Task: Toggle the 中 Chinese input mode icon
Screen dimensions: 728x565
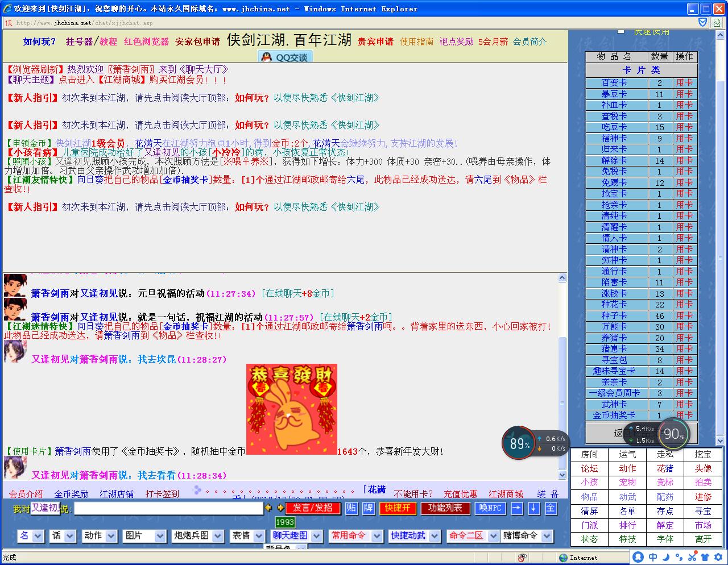Action: tap(653, 557)
